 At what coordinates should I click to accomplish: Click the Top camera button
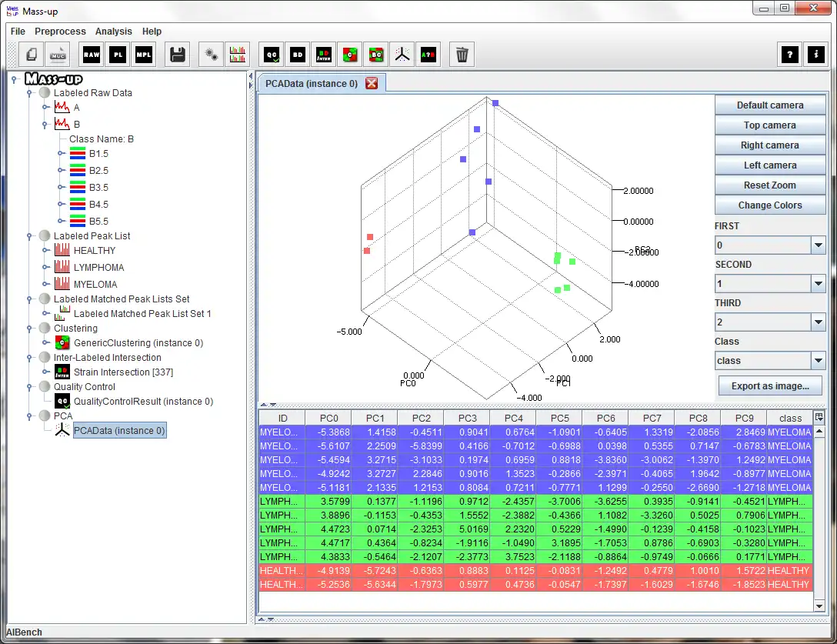[770, 125]
